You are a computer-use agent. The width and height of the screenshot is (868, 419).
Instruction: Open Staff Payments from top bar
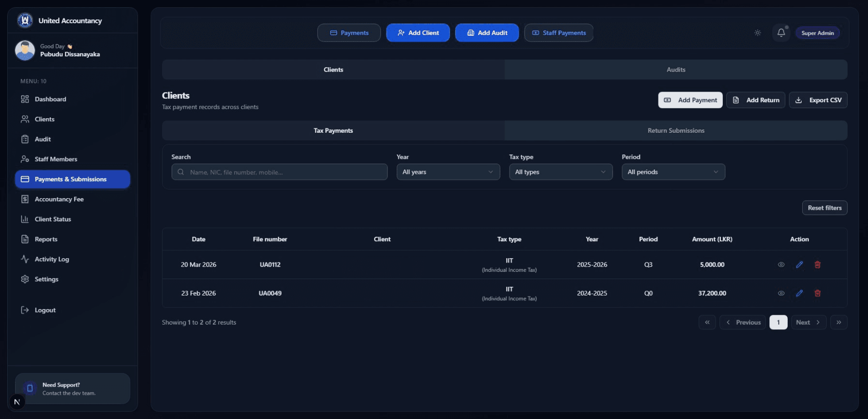click(x=559, y=33)
